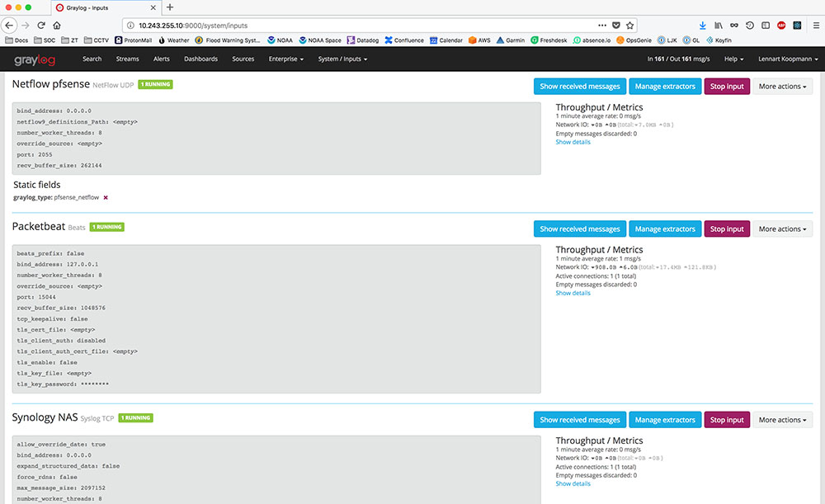Viewport: 825px width, 504px height.
Task: Open the Datadog bookmark
Action: coord(363,40)
